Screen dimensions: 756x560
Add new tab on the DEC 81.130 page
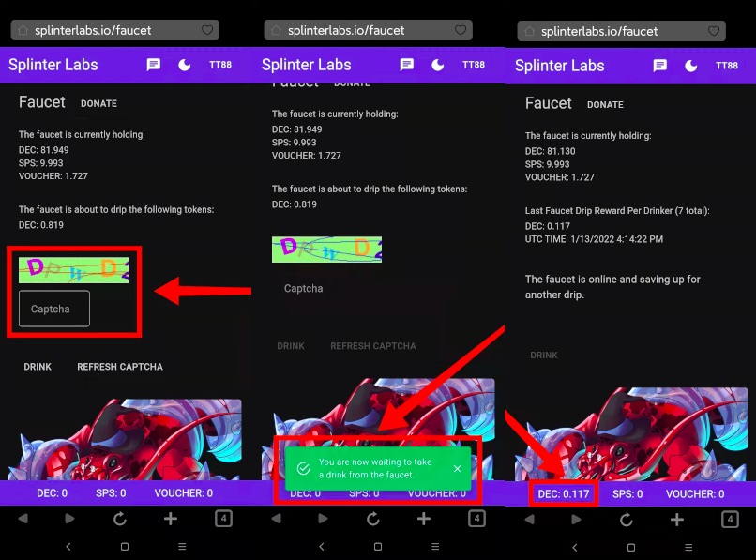point(676,520)
